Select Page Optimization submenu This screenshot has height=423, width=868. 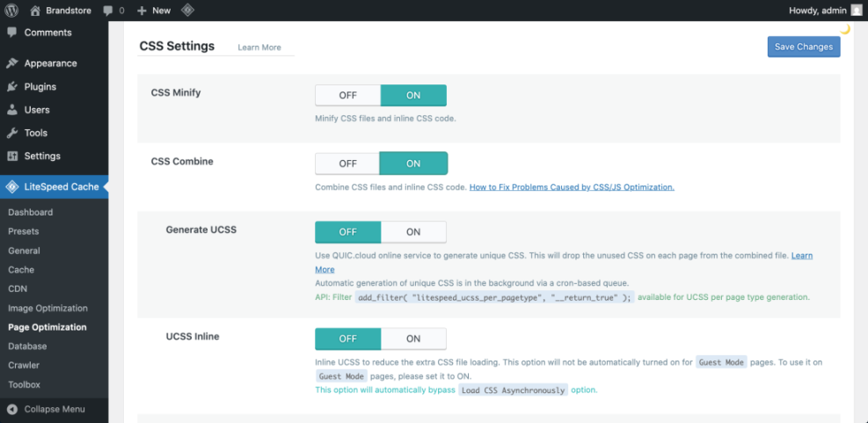point(47,326)
